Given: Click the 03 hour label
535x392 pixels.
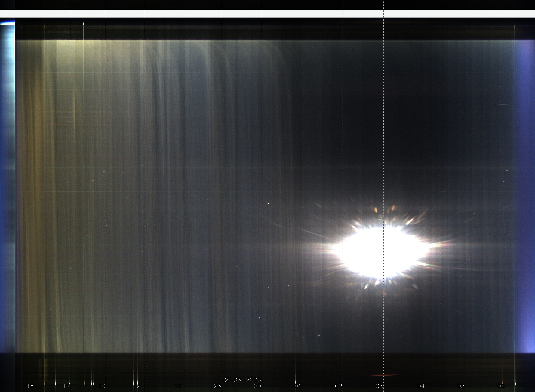Looking at the screenshot, I should pyautogui.click(x=379, y=386).
